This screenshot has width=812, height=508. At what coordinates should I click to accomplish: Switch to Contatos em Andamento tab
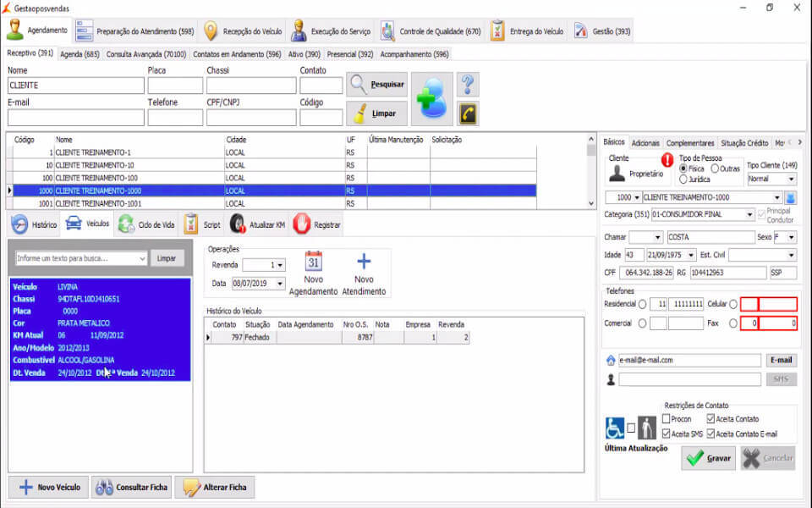point(237,54)
